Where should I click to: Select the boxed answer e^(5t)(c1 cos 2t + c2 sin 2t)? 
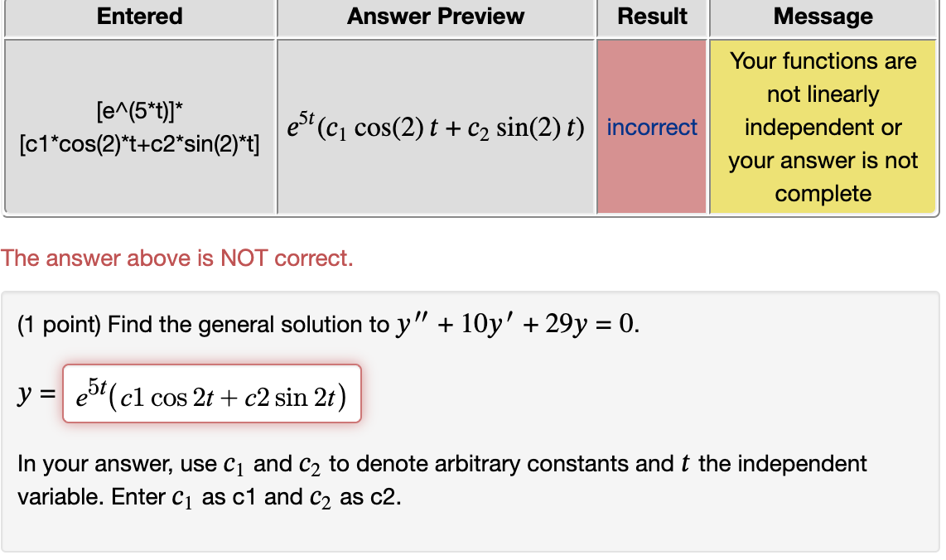coord(211,393)
